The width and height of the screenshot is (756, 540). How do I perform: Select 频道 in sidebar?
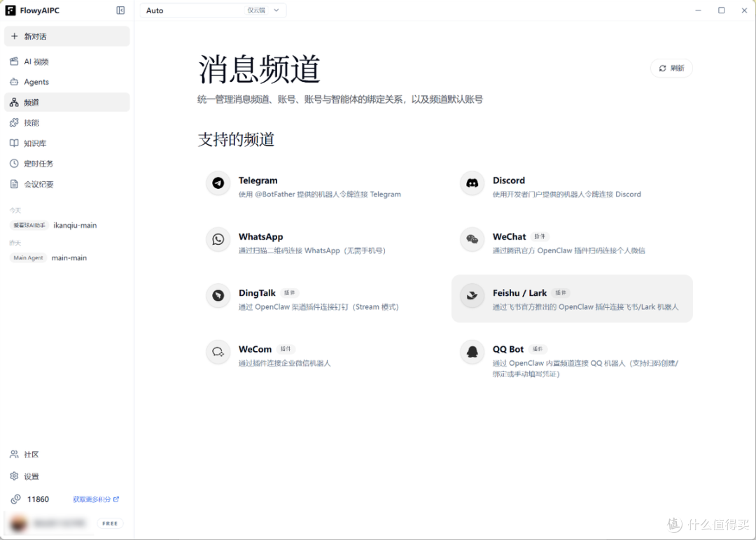pyautogui.click(x=67, y=102)
